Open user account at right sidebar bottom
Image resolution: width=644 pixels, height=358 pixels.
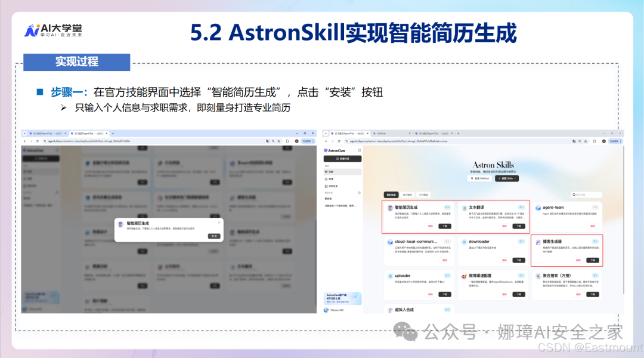pos(335,310)
